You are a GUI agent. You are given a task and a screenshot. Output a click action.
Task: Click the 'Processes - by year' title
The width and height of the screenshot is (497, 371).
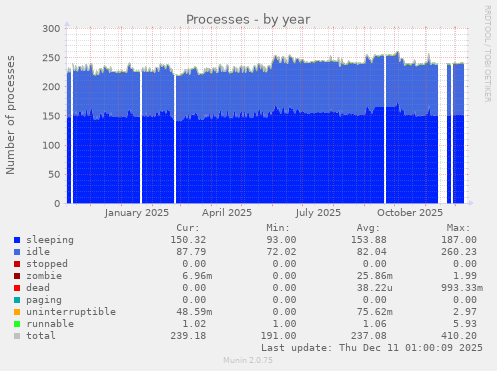(248, 20)
